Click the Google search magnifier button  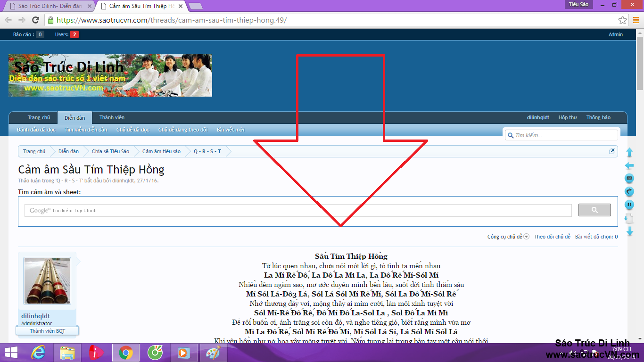594,210
